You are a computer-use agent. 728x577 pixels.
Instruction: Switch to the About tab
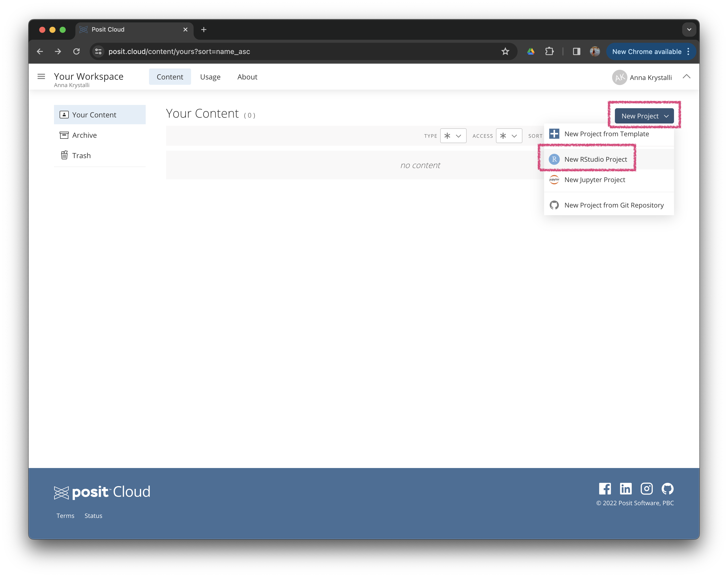(x=247, y=77)
